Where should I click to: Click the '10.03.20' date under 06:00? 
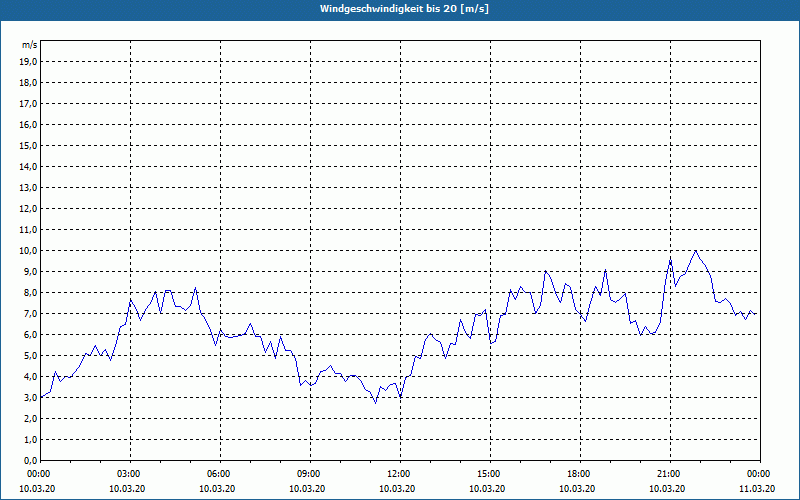coord(217,488)
